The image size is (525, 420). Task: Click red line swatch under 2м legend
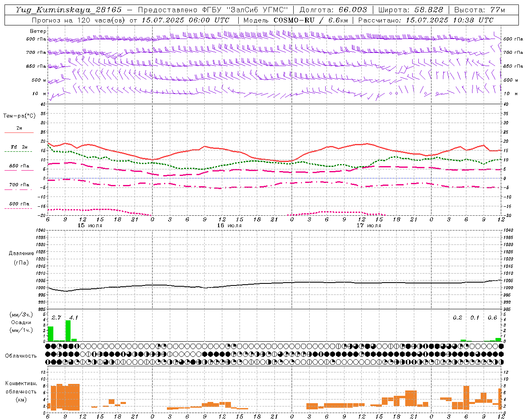[x=19, y=132]
